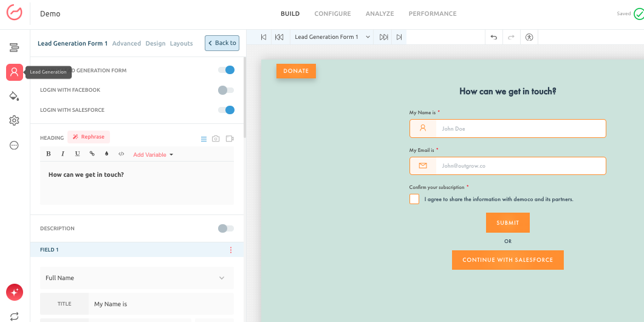Add video using the video icon
This screenshot has width=644, height=322.
(230, 139)
